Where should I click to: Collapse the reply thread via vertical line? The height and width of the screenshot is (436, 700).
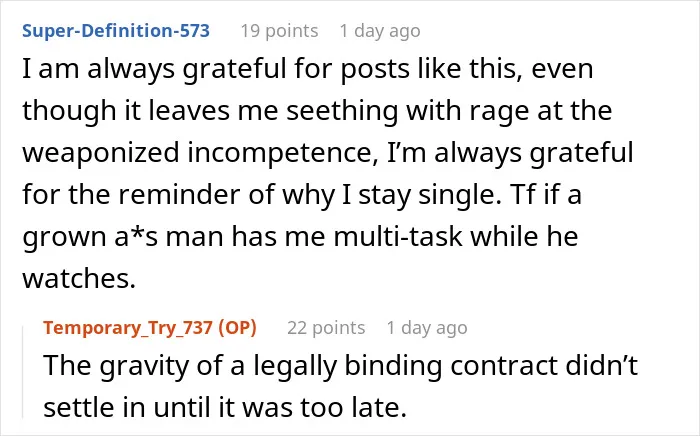(23, 372)
